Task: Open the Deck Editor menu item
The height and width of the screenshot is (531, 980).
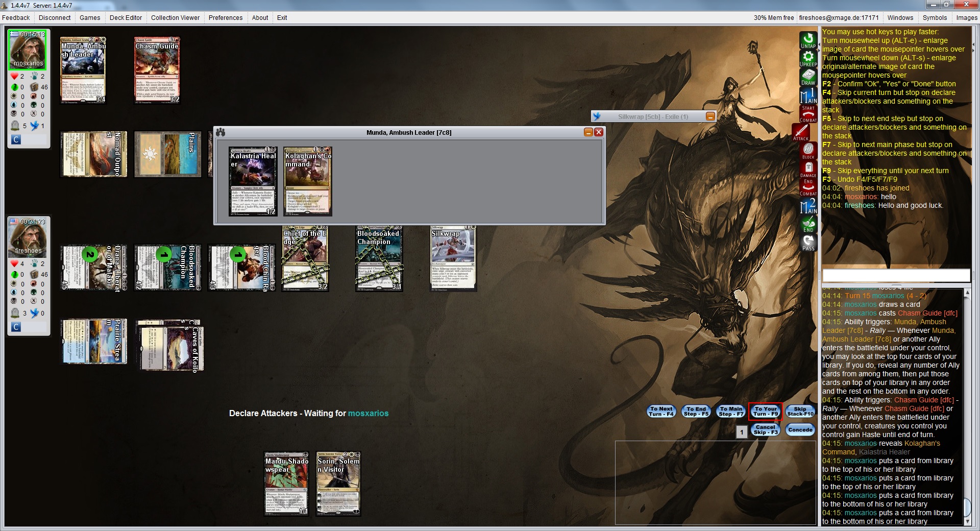Action: [126, 17]
